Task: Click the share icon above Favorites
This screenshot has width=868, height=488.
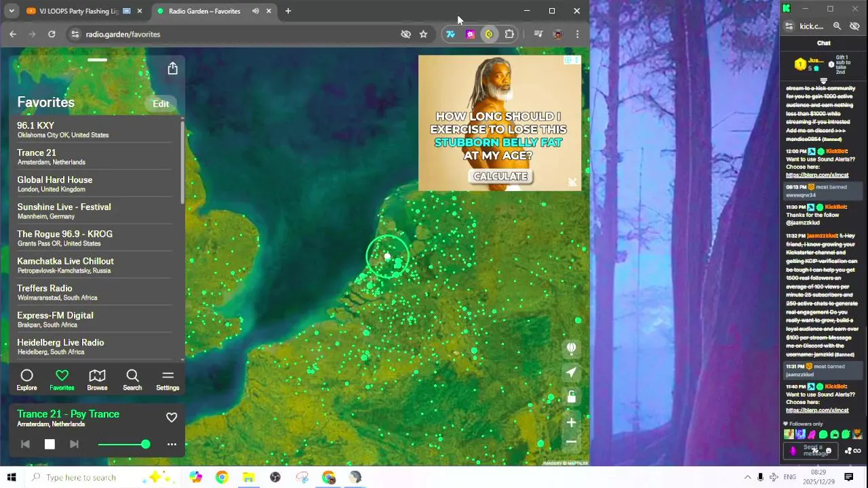Action: coord(172,68)
